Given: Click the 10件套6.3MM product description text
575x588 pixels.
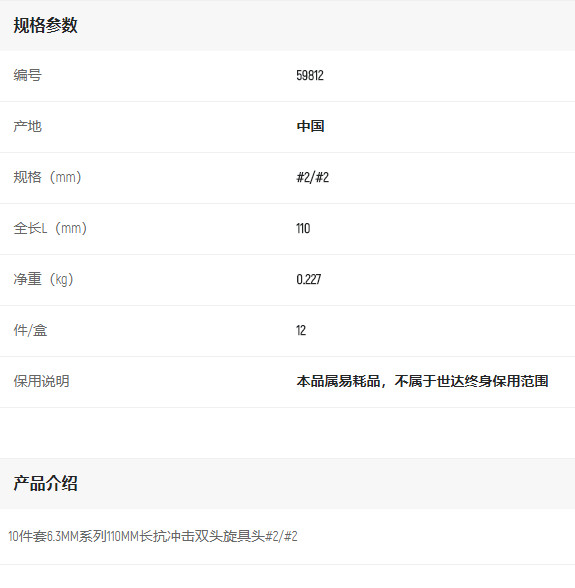Looking at the screenshot, I should pos(153,536).
